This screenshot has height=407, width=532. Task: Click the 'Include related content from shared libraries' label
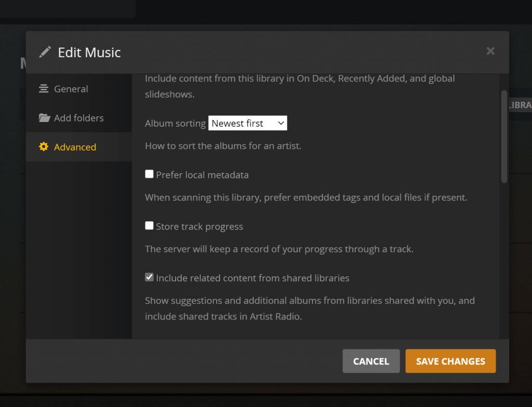(253, 278)
